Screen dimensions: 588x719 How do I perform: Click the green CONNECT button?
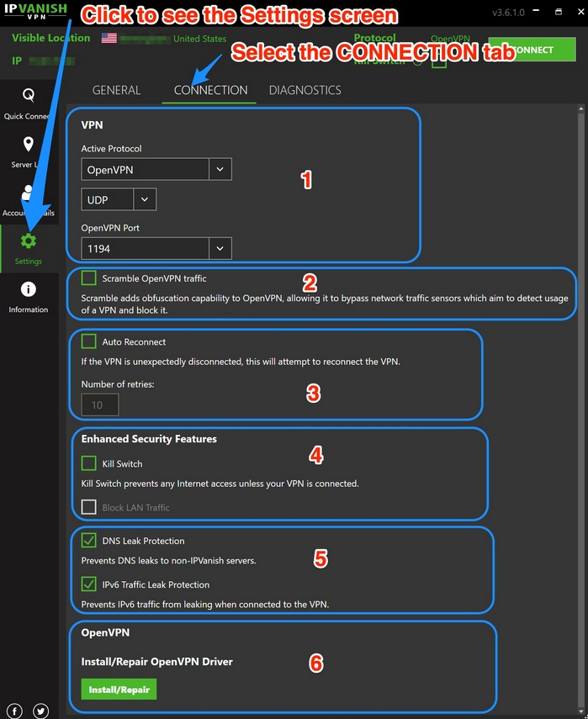point(532,50)
